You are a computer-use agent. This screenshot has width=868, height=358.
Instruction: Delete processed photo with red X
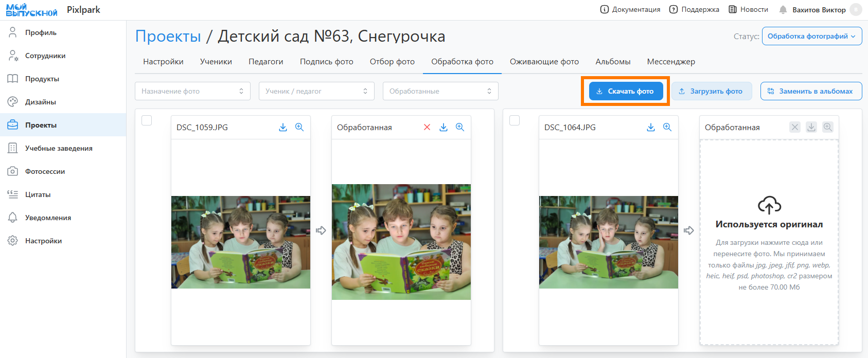click(427, 127)
